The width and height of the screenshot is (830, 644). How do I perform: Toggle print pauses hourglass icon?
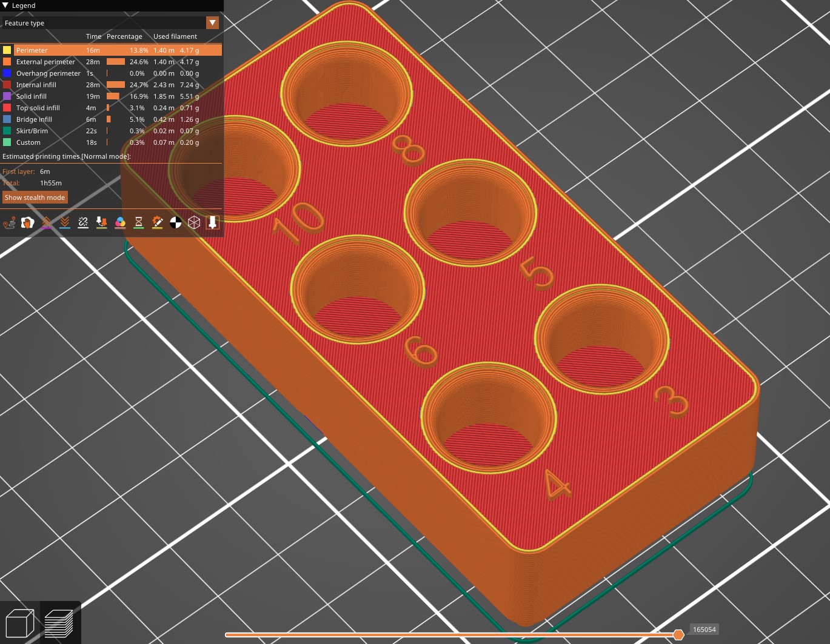(138, 223)
